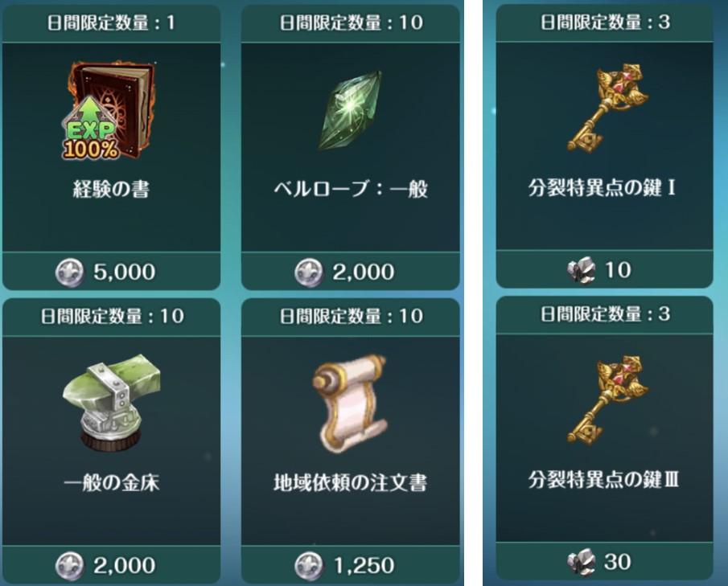Purchase 一般の金床 for 2,000 price bar
Screen dimensions: 728x586
(112, 564)
